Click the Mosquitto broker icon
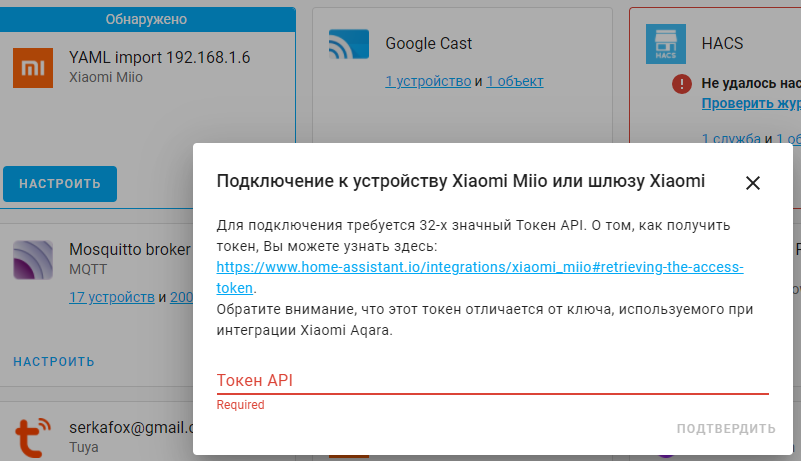 (x=33, y=259)
